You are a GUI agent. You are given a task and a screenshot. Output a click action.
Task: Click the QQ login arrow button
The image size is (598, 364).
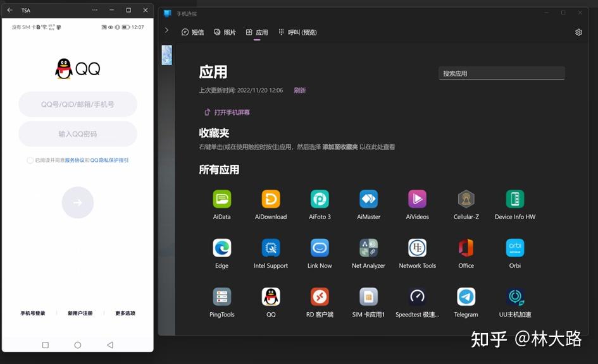coord(78,203)
